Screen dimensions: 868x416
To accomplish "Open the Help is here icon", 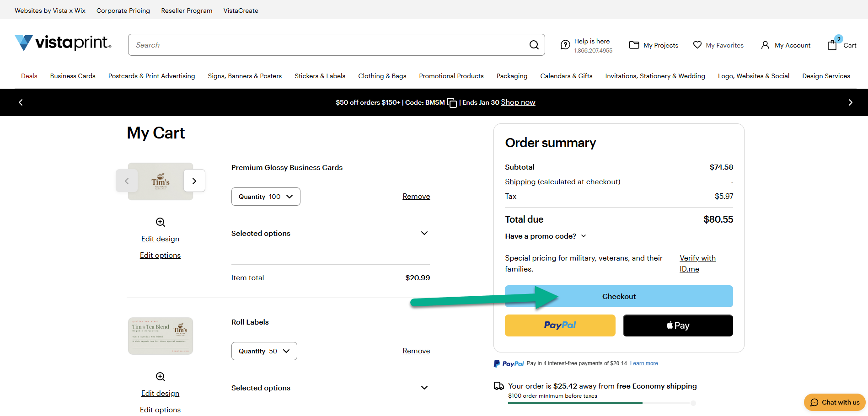I will click(565, 45).
